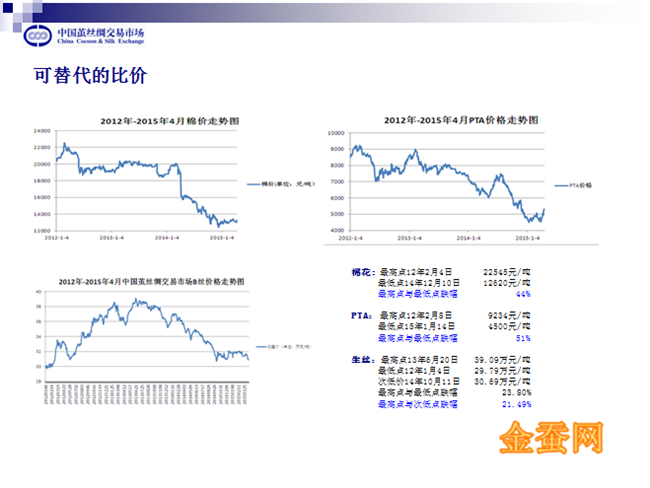Click the orange 金蚕网 watermark logo

point(554,437)
